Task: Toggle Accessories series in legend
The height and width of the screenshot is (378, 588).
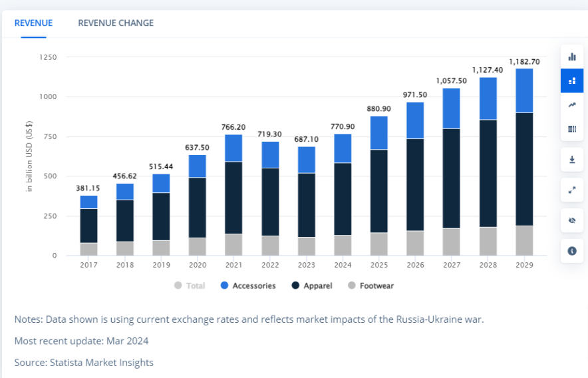Action: coord(247,285)
